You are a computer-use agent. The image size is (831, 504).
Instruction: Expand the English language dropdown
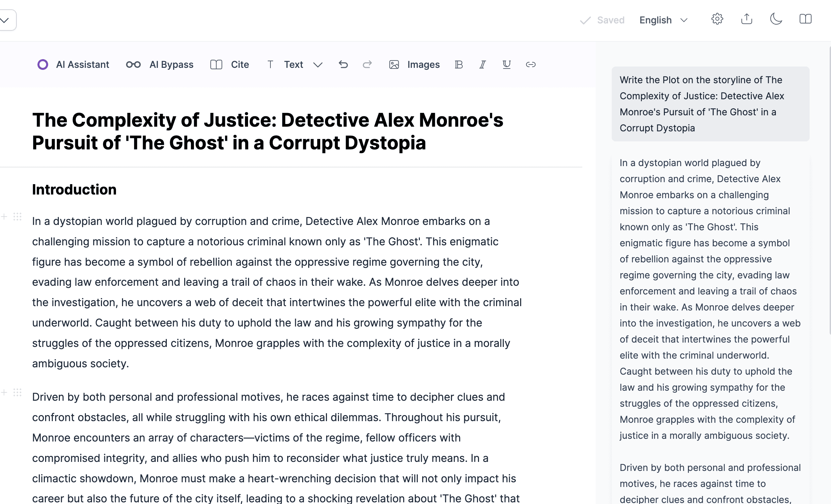pos(664,20)
